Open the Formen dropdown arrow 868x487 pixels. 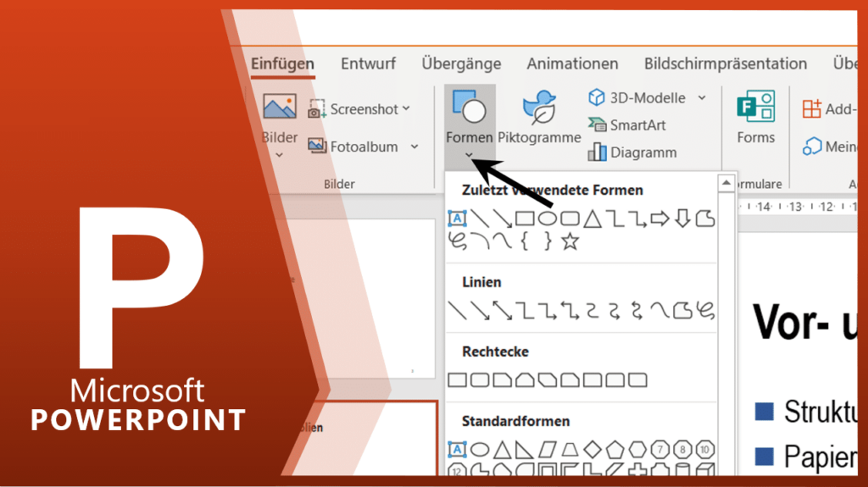coord(469,156)
